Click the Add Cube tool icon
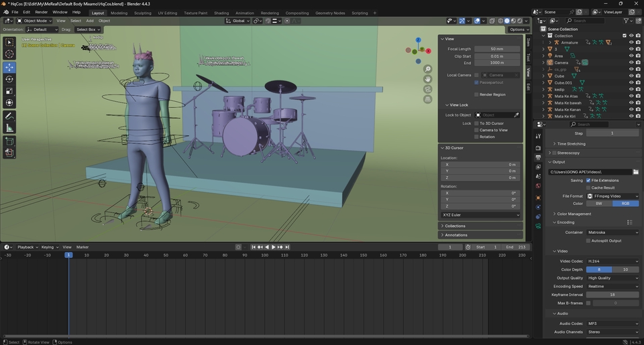This screenshot has width=644, height=345. 9,141
